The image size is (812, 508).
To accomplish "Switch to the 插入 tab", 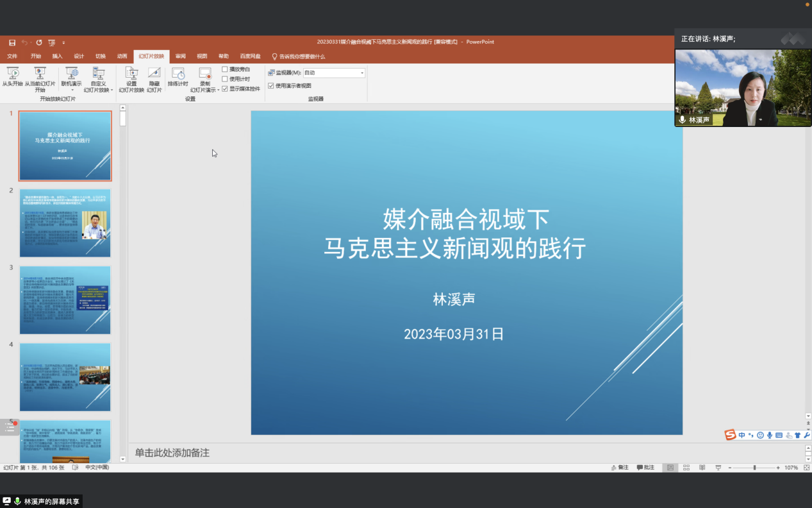I will 58,56.
